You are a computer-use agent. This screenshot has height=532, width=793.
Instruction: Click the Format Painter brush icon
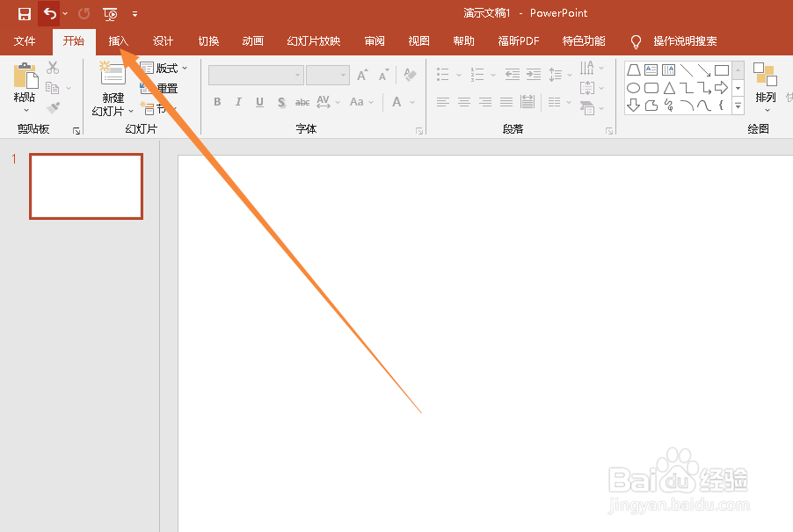[53, 107]
